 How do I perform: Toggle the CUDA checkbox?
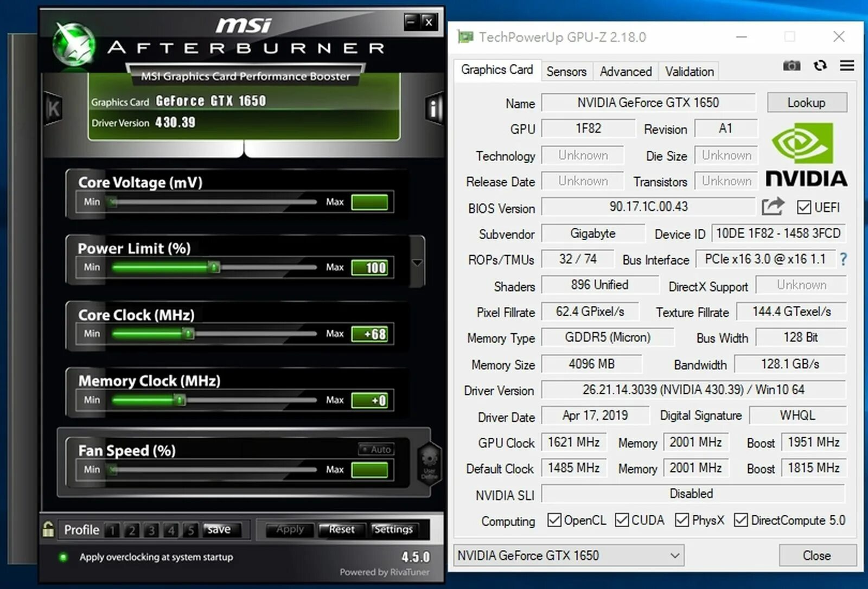[622, 520]
